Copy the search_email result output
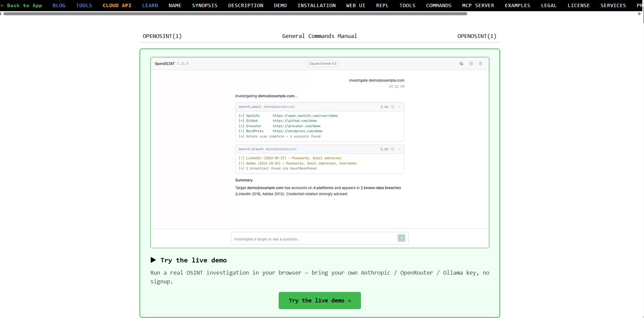The image size is (644, 318). 392,107
